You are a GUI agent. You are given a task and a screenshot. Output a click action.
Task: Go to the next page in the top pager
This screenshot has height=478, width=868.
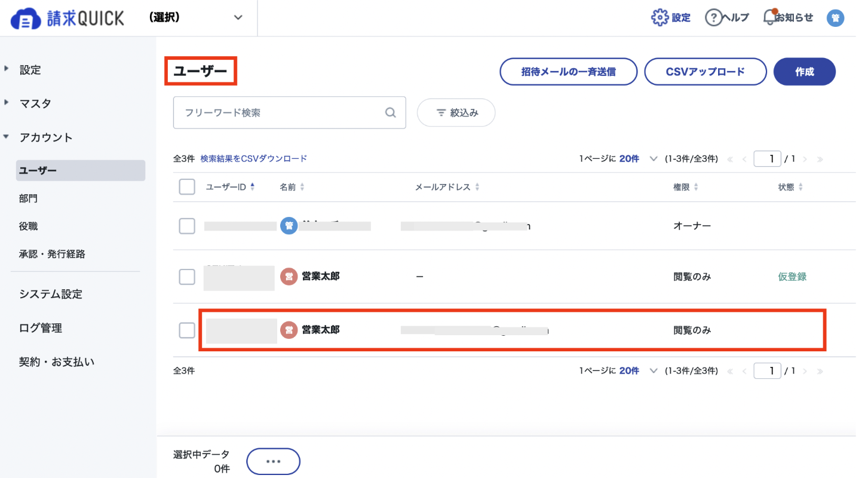pos(805,159)
